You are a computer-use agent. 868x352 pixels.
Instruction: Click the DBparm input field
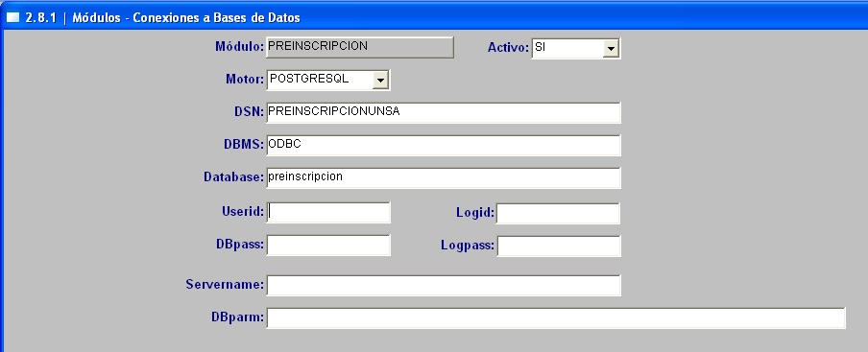point(556,318)
